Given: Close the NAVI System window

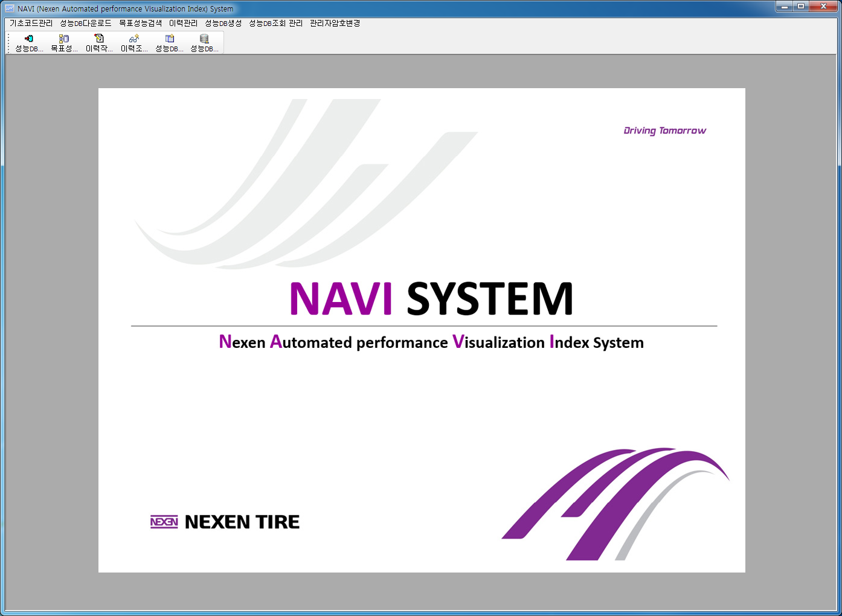Looking at the screenshot, I should pos(823,7).
